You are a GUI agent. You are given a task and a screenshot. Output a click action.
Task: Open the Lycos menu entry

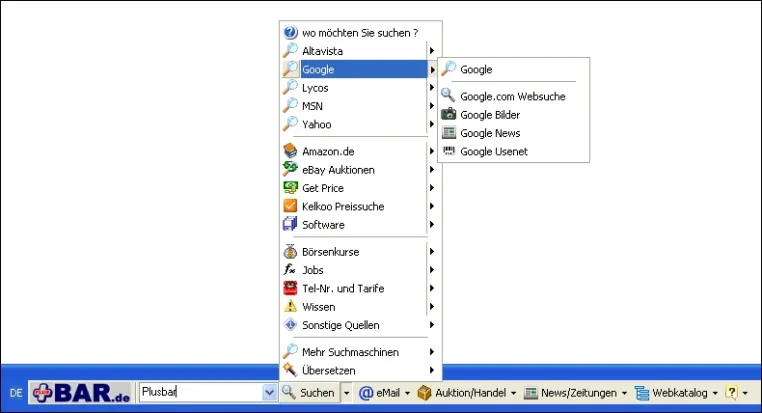pos(360,87)
